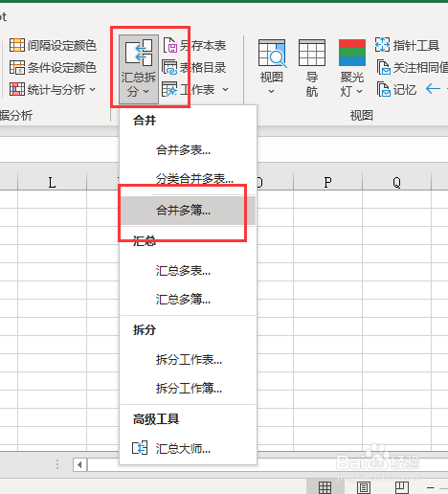Select 汇总多表... menu item

tap(189, 271)
